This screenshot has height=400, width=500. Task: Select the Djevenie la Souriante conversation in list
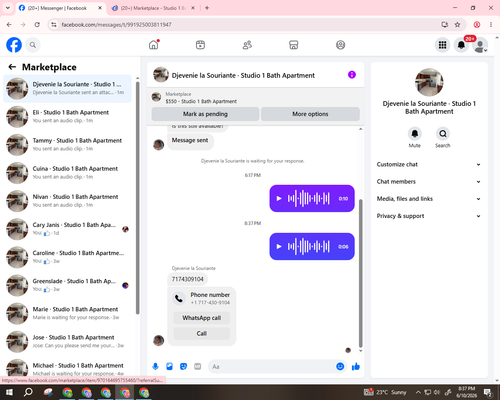click(x=67, y=89)
